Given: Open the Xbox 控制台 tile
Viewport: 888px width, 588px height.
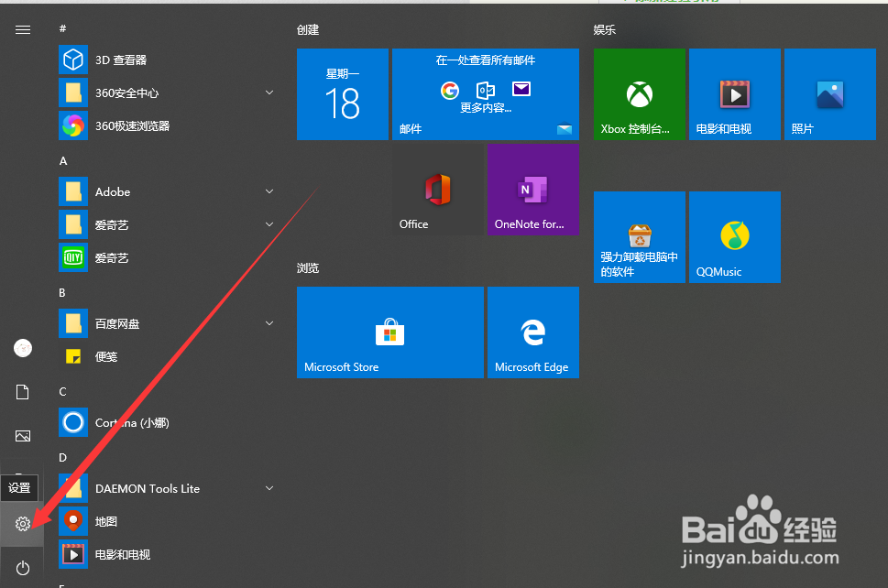Looking at the screenshot, I should tap(640, 94).
